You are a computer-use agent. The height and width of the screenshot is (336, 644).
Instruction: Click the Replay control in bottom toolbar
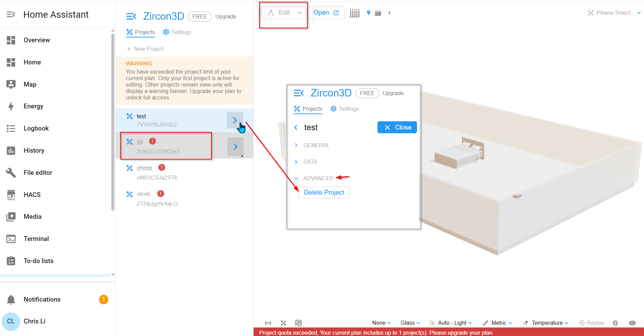click(592, 323)
